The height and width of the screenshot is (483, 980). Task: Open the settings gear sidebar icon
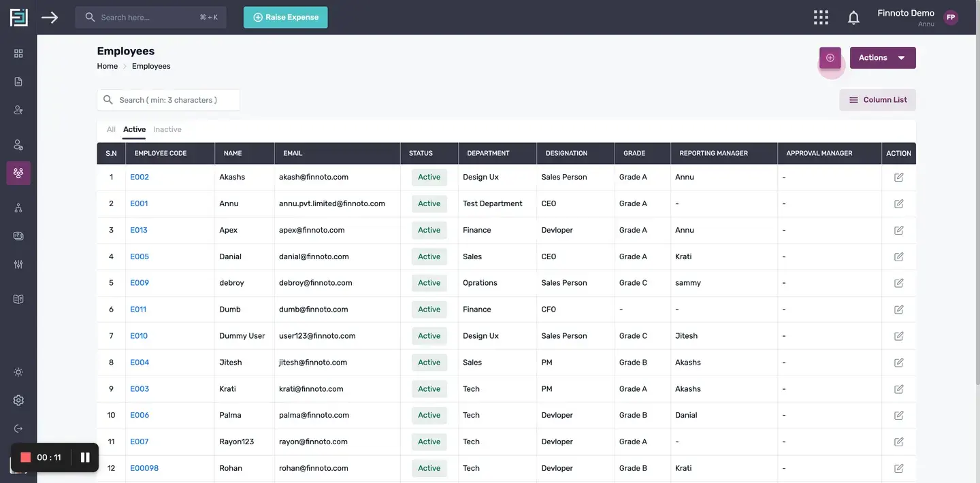(18, 401)
